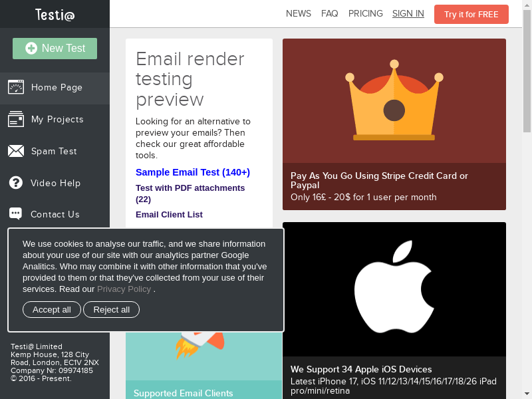Open the PRICING menu item
Image resolution: width=532 pixels, height=399 pixels.
[365, 13]
